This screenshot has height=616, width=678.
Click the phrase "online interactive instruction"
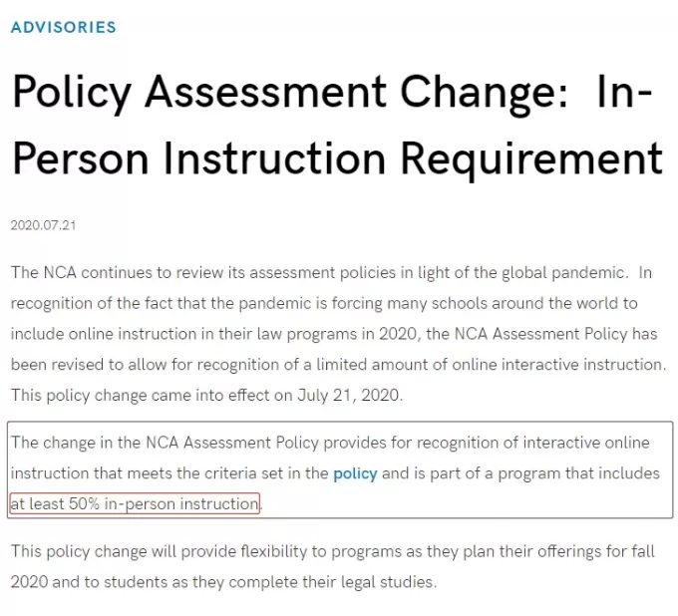557,365
